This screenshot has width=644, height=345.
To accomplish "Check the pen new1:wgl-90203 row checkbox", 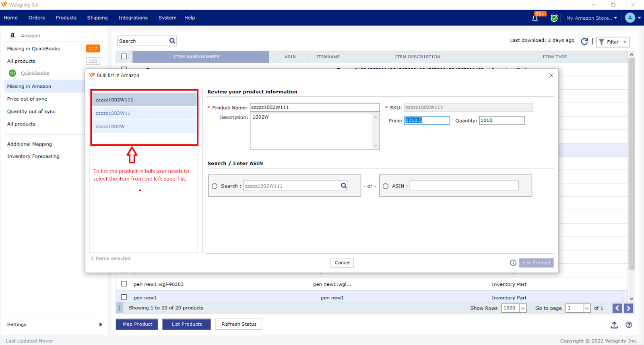I will click(x=124, y=284).
